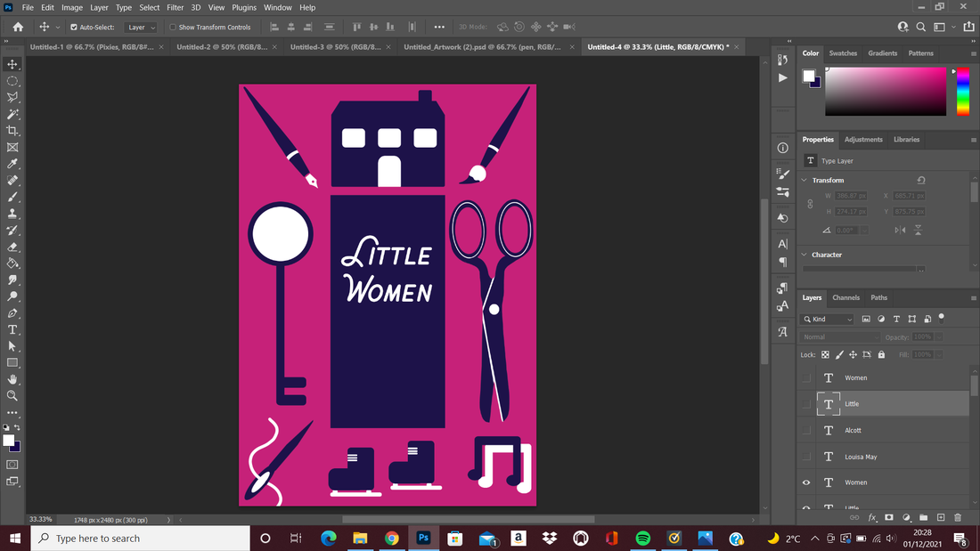The width and height of the screenshot is (980, 551).
Task: Open the Filter menu
Action: 175,7
